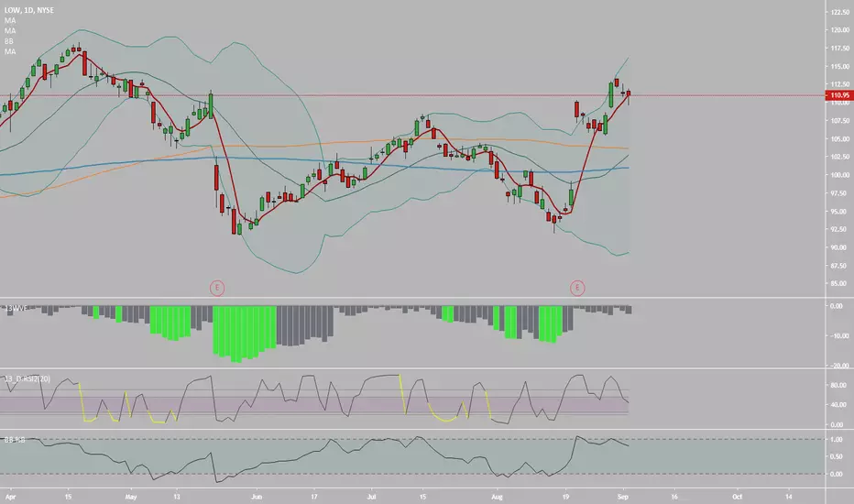
Task: Click the May label on time axis
Action: click(130, 497)
